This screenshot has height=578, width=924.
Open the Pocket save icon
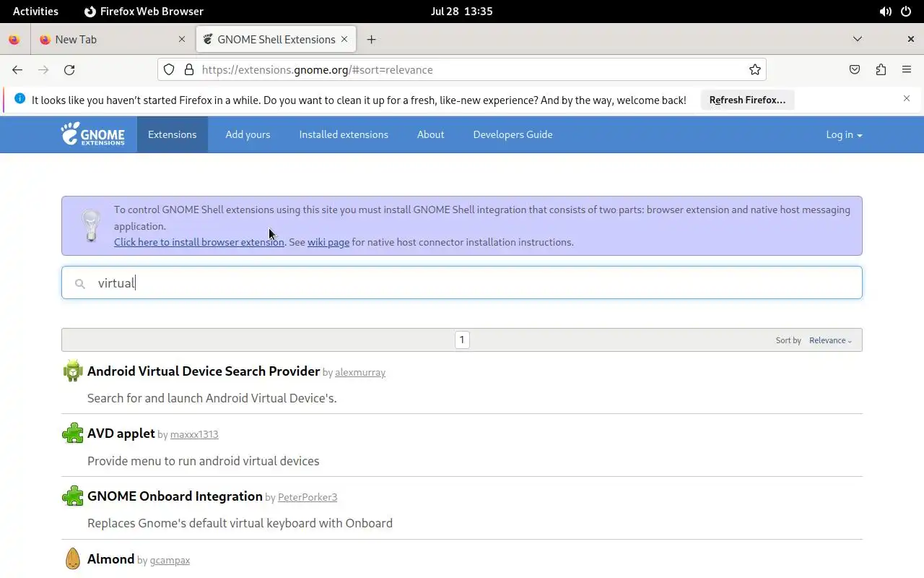(855, 70)
